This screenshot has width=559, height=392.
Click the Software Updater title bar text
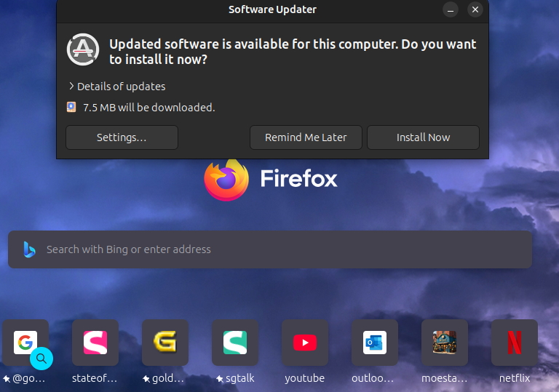pos(272,9)
